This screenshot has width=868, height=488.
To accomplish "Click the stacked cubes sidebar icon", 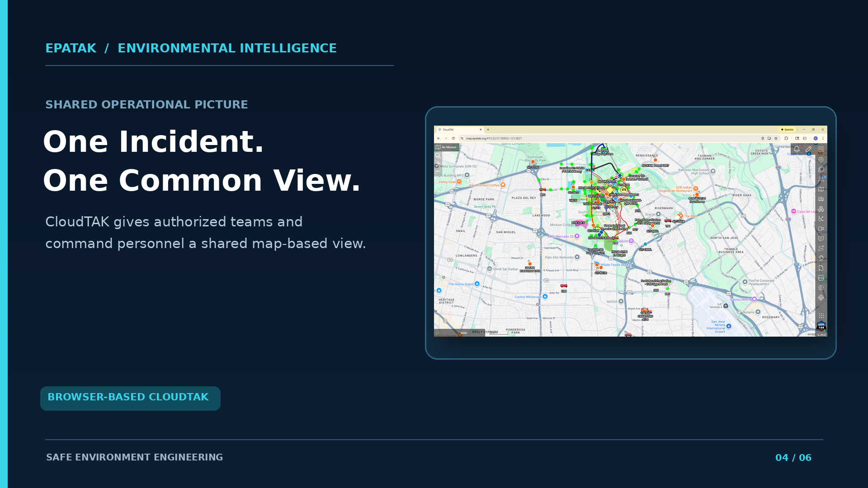I will [821, 209].
